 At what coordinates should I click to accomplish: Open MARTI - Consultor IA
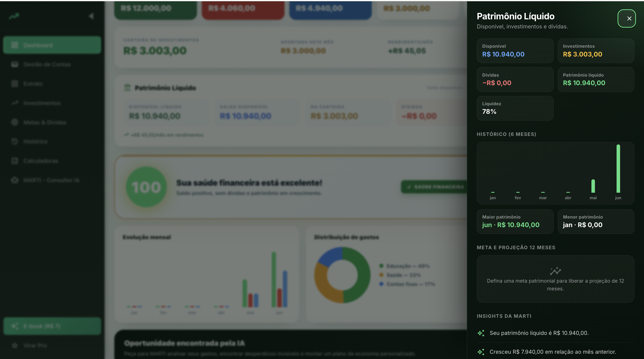click(x=52, y=180)
